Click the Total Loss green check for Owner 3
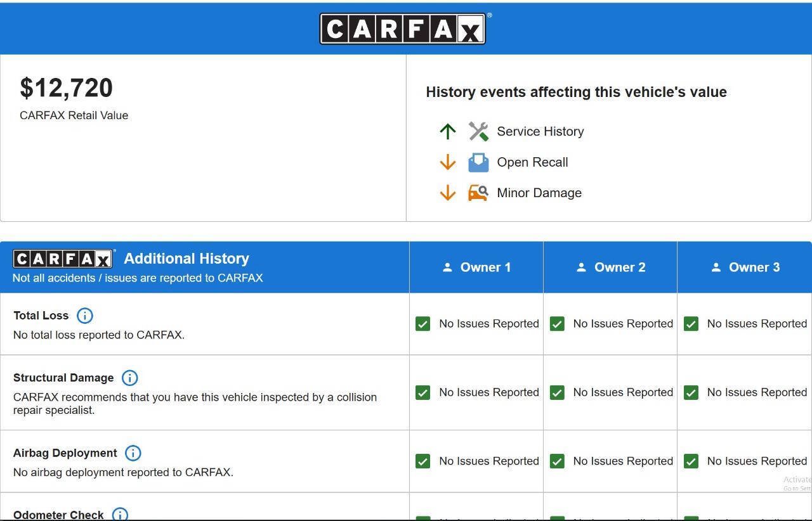The image size is (812, 521). pyautogui.click(x=691, y=324)
